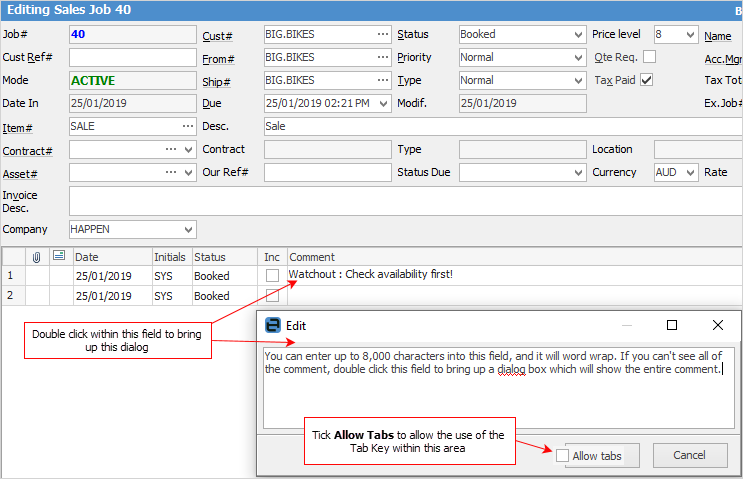Click the note card column icon
Image resolution: width=743 pixels, height=479 pixels.
click(x=59, y=257)
